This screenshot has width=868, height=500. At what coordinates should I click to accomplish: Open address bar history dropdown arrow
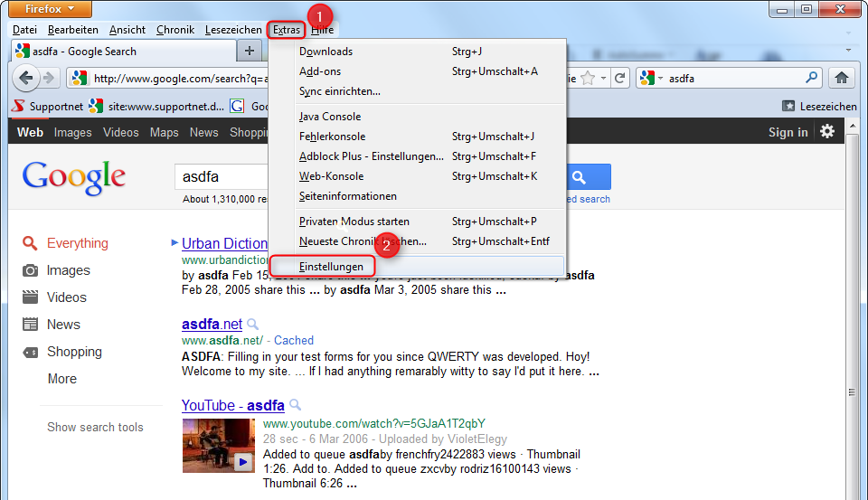pos(603,78)
